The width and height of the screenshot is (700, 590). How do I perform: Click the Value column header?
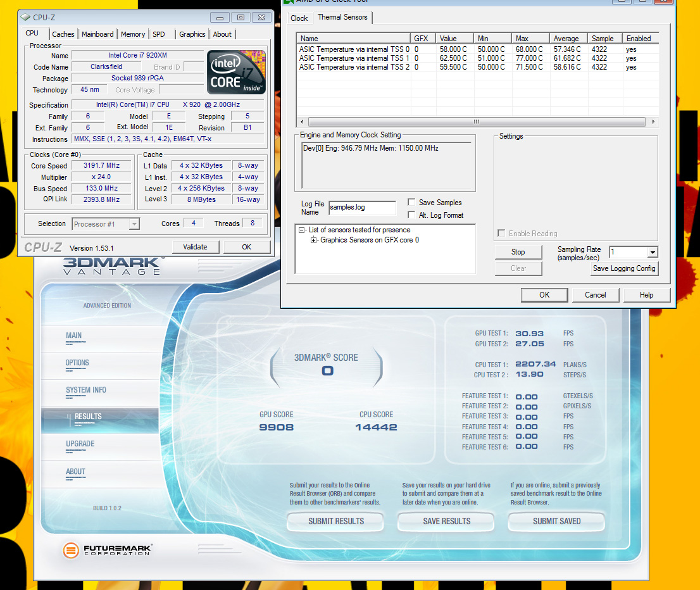click(x=454, y=39)
